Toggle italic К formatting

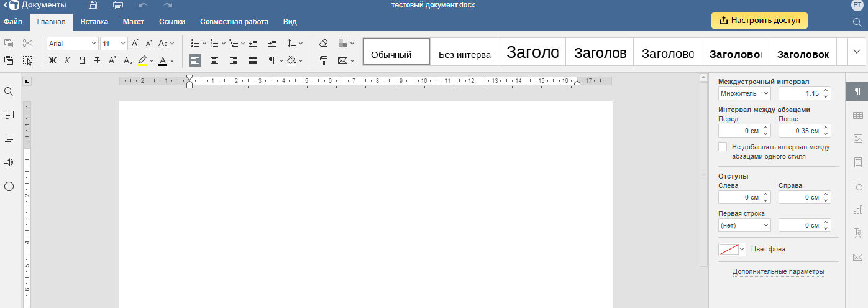point(67,60)
